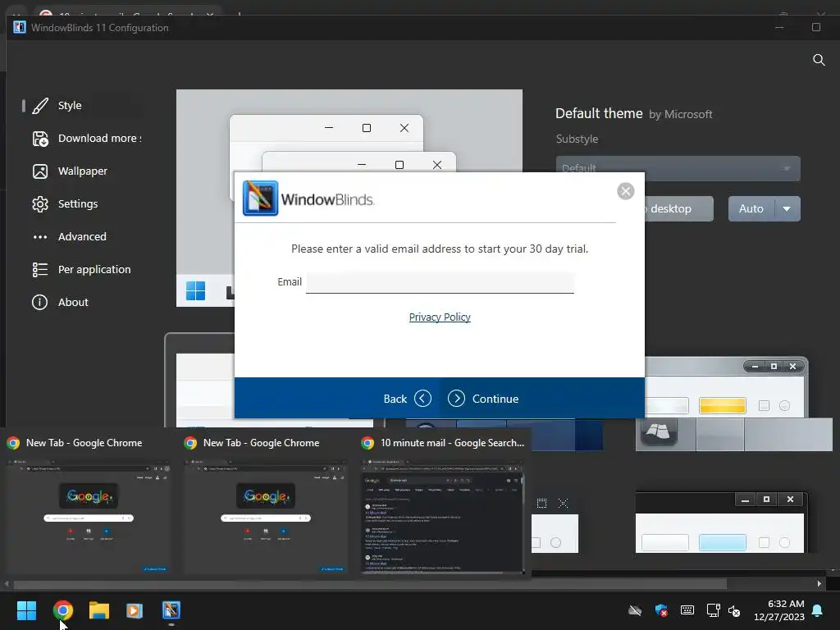840x630 pixels.
Task: Click the Continue arrow circle icon
Action: point(456,399)
